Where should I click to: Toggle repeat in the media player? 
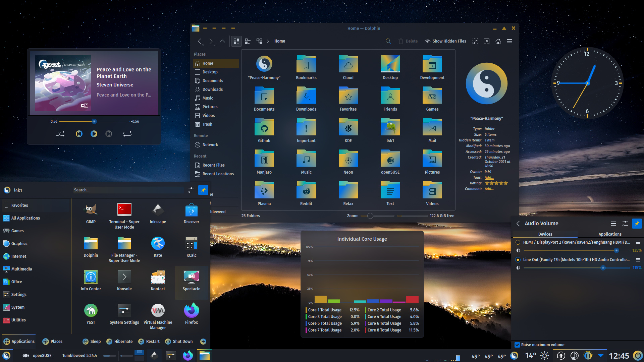127,134
